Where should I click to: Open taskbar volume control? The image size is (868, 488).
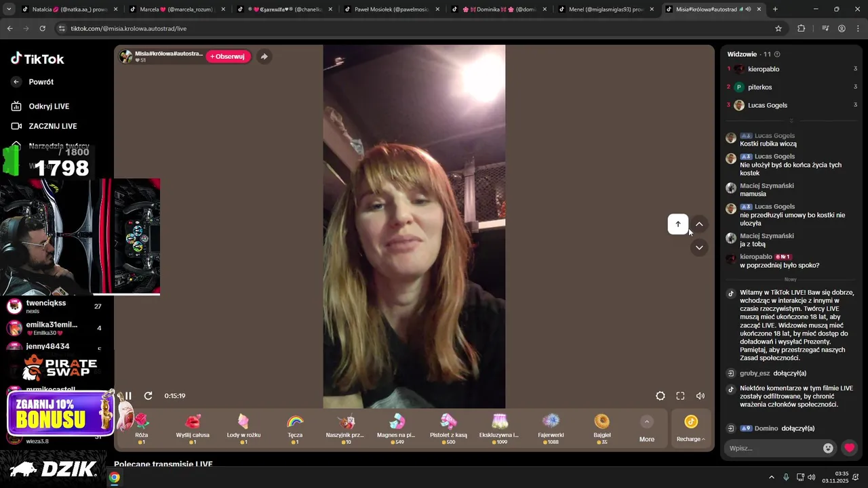[x=812, y=478]
